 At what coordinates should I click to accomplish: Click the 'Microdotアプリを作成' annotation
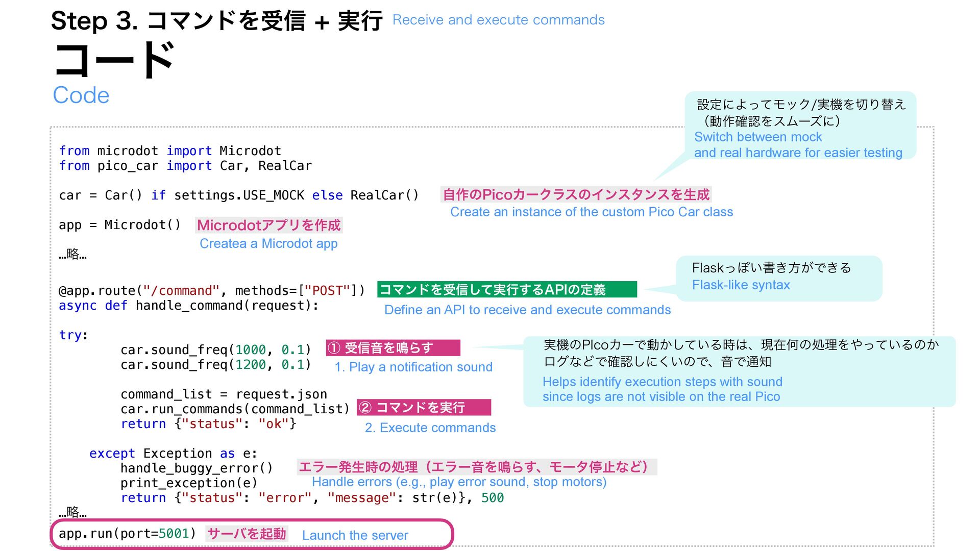pos(268,225)
